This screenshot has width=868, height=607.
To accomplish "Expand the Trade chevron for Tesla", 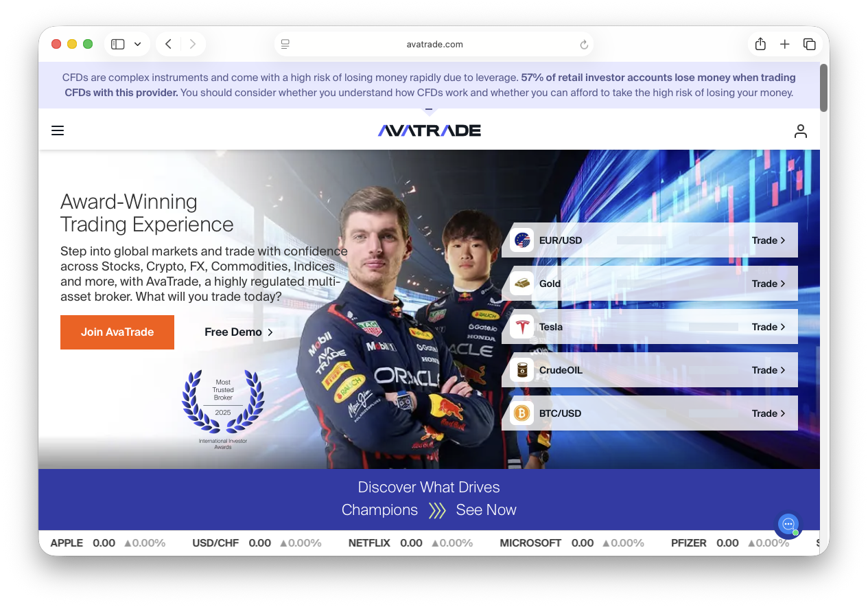I will click(782, 326).
